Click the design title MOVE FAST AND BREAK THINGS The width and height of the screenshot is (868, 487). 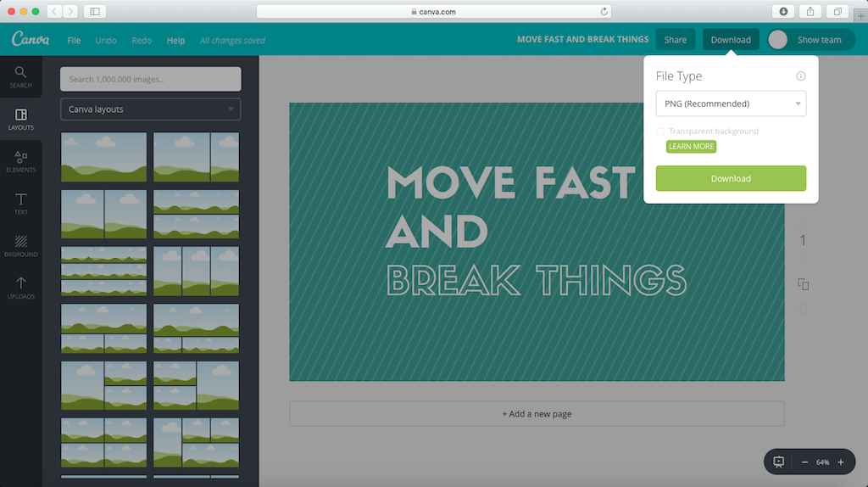click(582, 39)
